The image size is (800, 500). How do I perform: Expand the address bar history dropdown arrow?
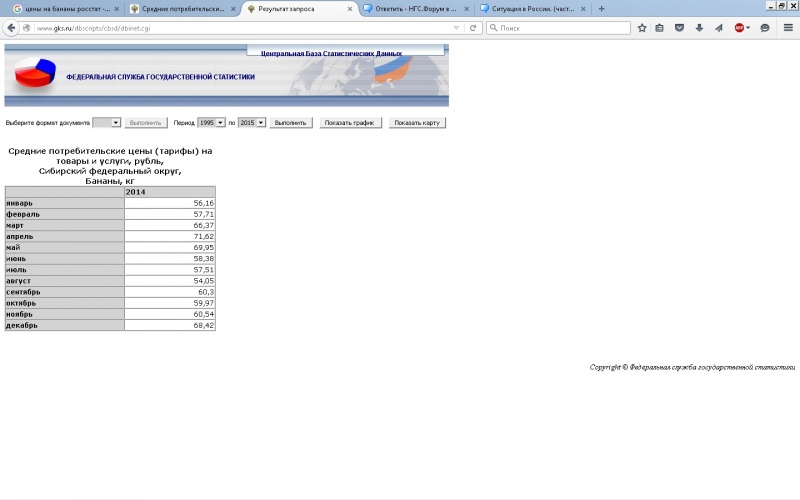(457, 28)
